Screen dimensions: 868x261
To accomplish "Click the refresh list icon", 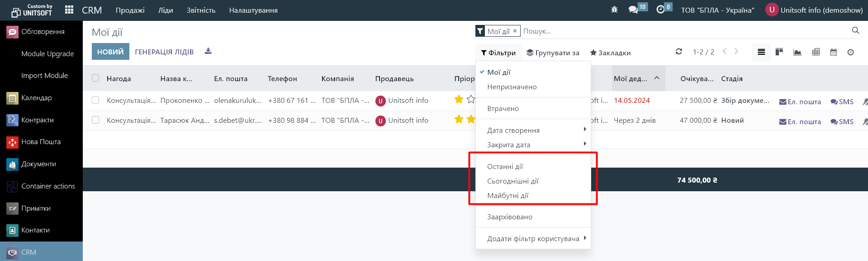I will (x=678, y=52).
